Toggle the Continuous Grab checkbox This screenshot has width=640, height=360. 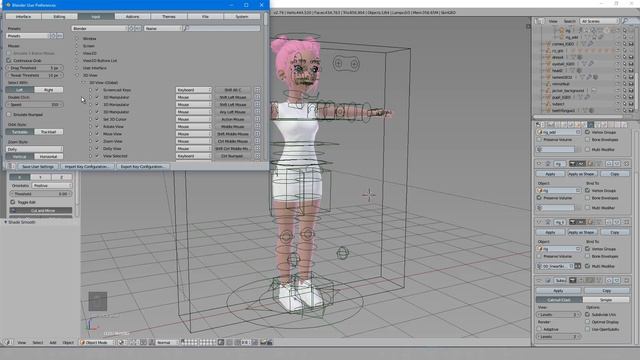coord(9,60)
